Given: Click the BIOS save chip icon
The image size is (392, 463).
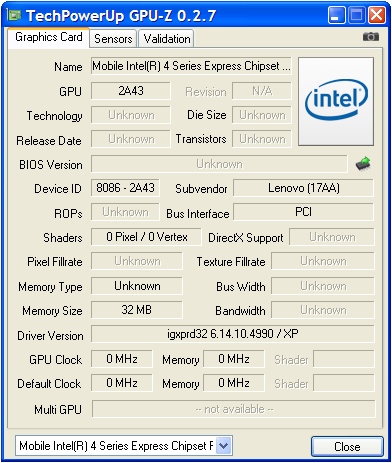Looking at the screenshot, I should (x=364, y=164).
